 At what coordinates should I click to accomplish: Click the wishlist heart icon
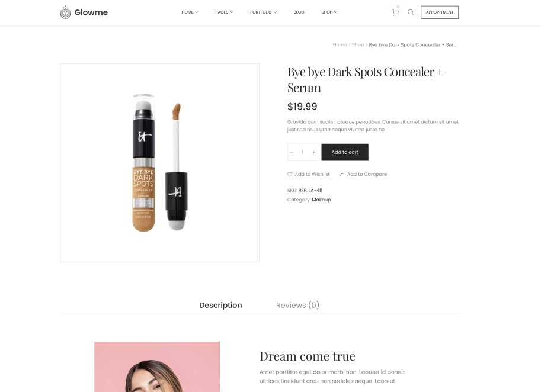(290, 175)
